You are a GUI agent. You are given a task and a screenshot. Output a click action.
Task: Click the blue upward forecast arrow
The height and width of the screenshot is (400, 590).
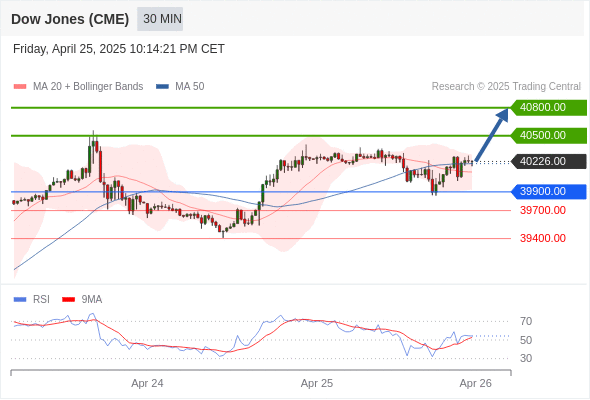coord(492,135)
